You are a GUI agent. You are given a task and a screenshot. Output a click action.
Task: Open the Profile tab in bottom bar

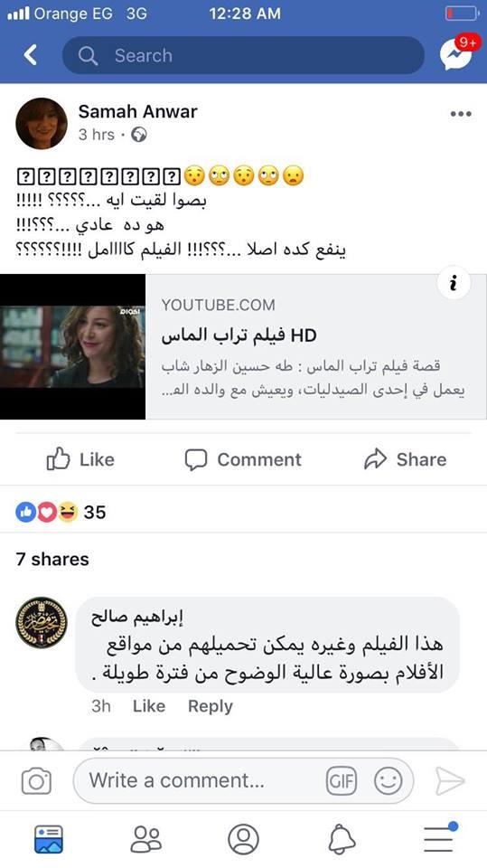(244, 839)
